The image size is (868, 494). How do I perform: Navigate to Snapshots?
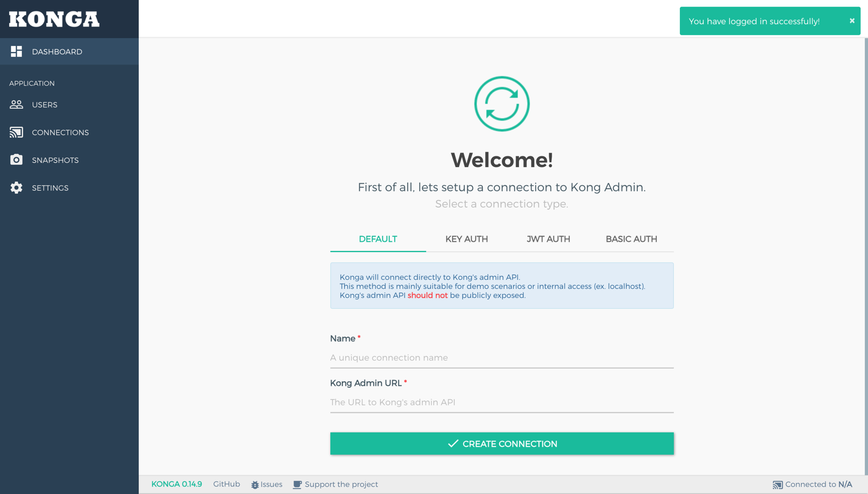click(69, 160)
